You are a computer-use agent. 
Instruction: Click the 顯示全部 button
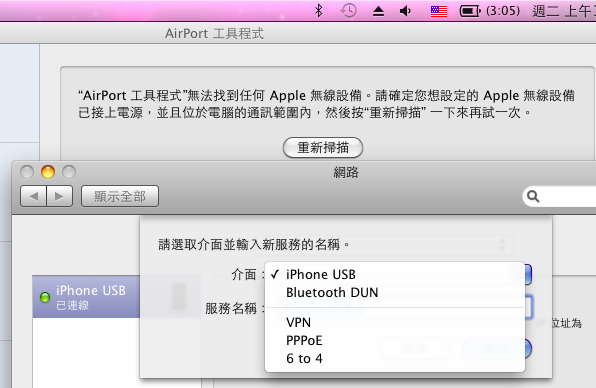(x=120, y=196)
